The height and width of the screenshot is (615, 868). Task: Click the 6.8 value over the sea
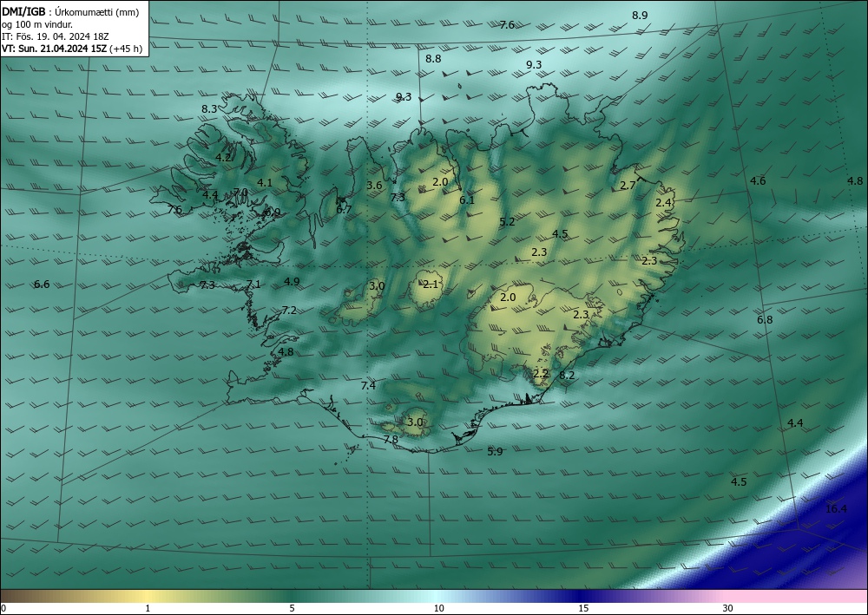[x=765, y=320]
